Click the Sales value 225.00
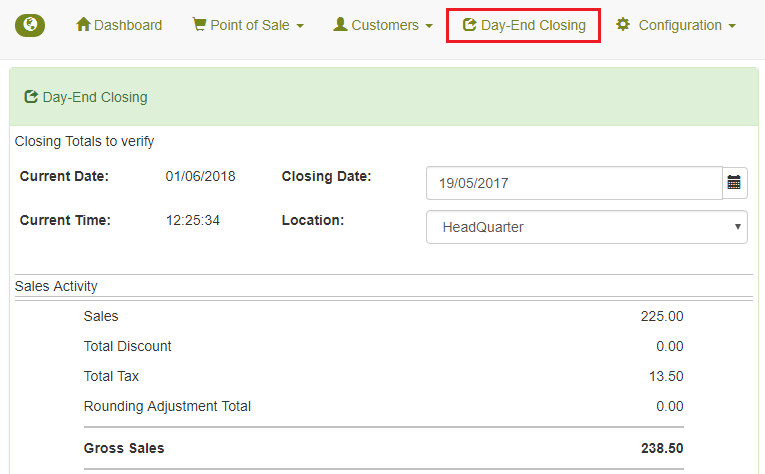Viewport: 765px width, 474px height. coord(662,316)
